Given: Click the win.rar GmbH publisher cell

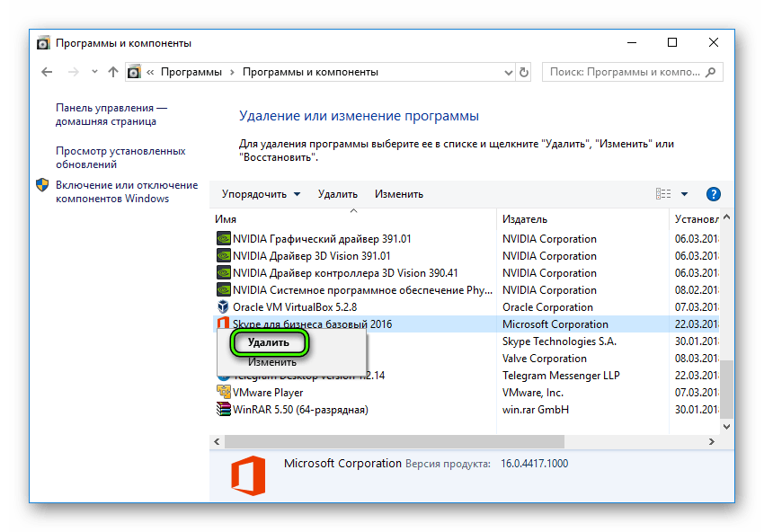Looking at the screenshot, I should click(x=536, y=409).
